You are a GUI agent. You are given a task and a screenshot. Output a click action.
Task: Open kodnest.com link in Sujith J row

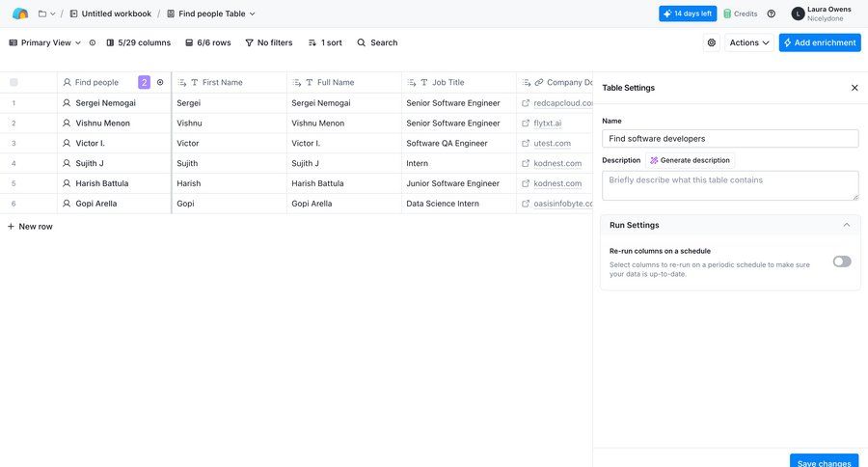tap(557, 163)
